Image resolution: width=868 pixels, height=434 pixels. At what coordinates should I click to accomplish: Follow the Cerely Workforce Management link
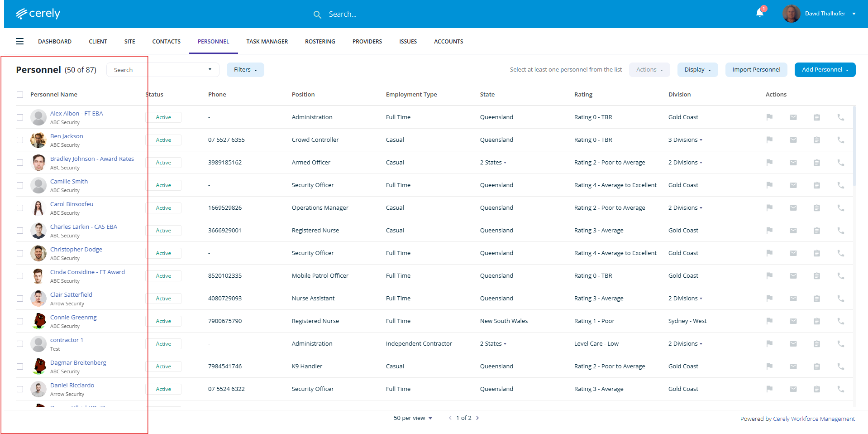point(814,419)
